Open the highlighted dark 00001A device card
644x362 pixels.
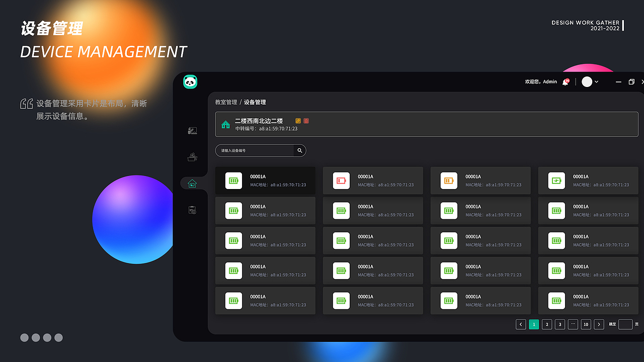pos(265,180)
